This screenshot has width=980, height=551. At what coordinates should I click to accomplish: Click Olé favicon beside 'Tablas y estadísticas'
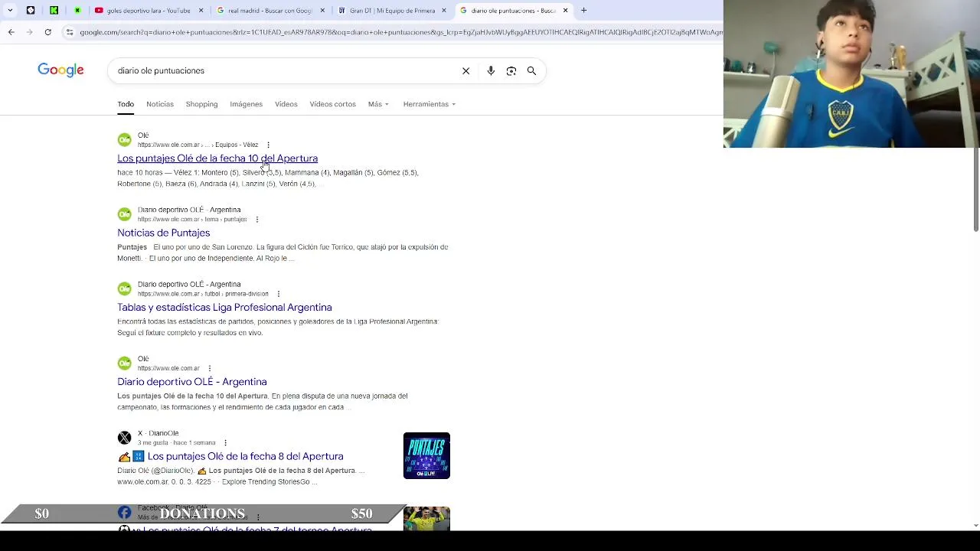tap(124, 289)
